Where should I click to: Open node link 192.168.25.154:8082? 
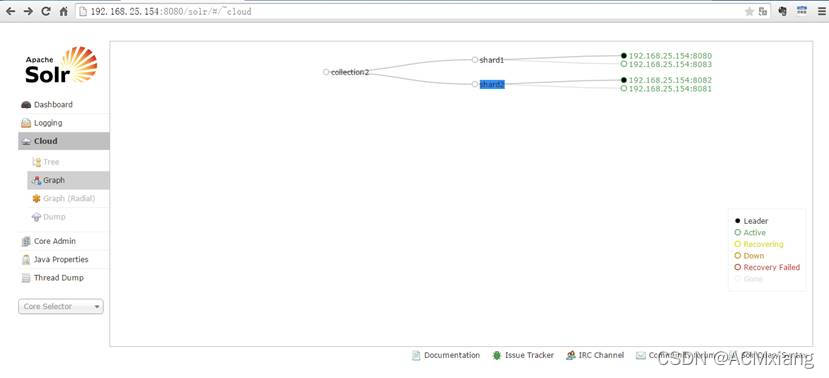(670, 80)
